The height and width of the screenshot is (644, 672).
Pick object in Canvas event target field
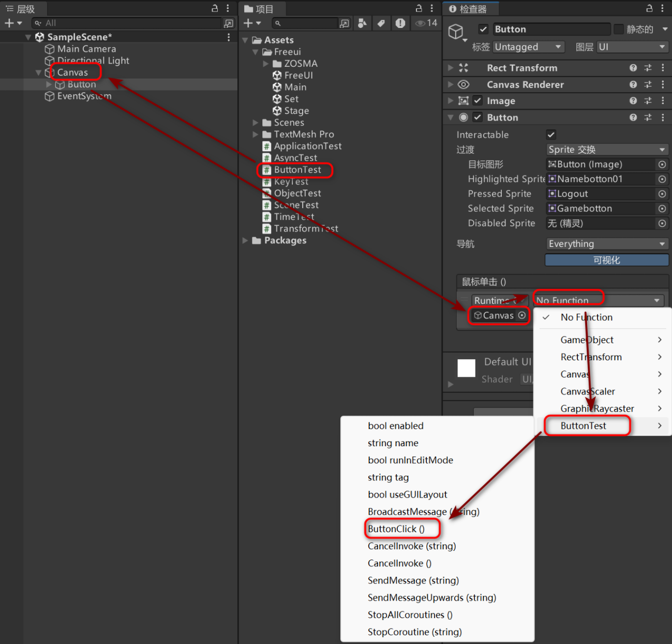(x=522, y=315)
